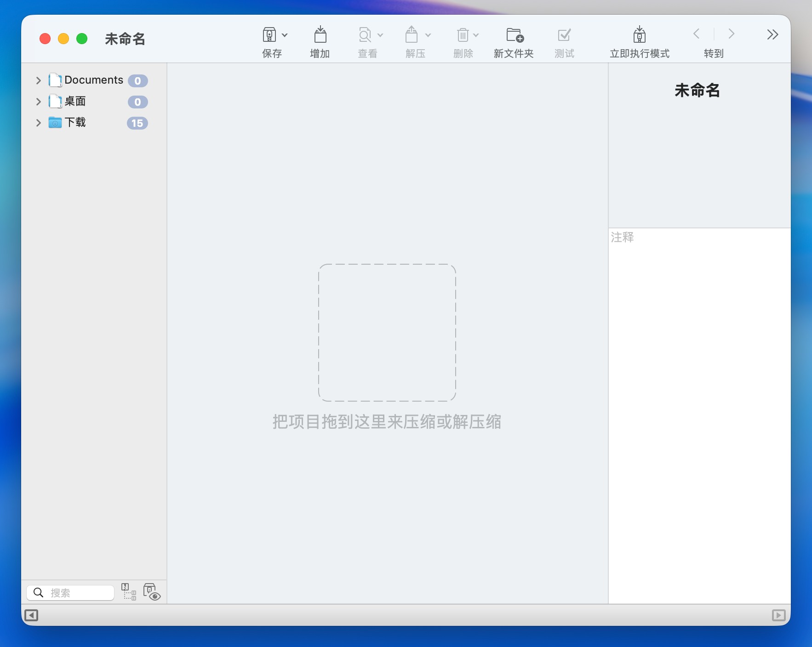Hide right info panel using bottom-right button
Image resolution: width=812 pixels, height=647 pixels.
pos(778,615)
